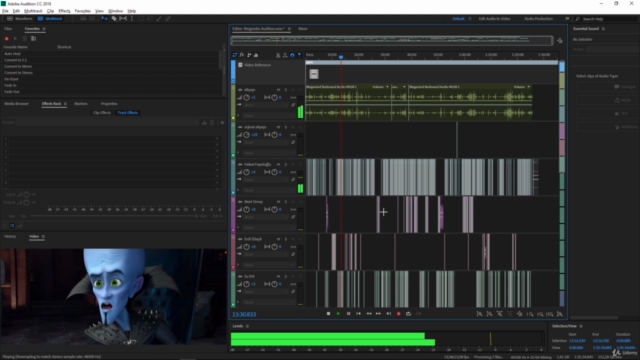
Task: Click the Pause button in transport
Action: point(349,313)
